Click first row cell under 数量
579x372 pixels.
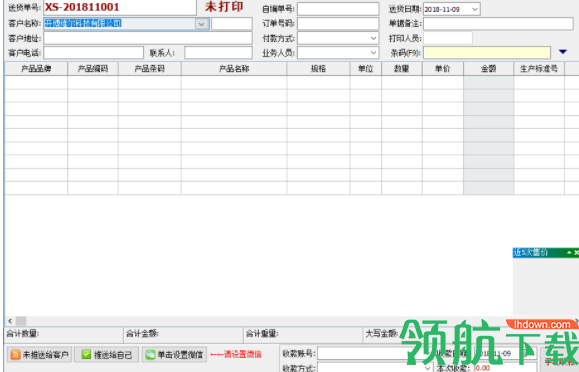point(402,82)
